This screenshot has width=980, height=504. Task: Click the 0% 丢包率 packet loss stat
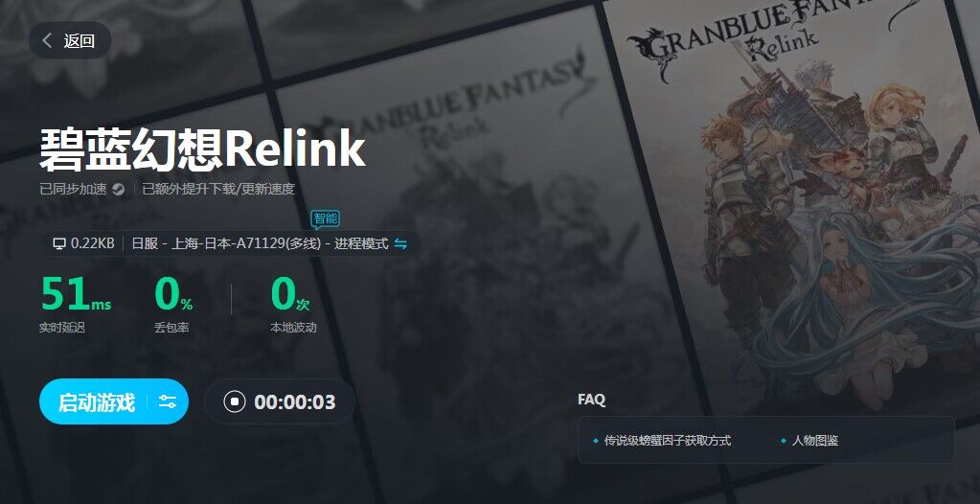pos(173,304)
